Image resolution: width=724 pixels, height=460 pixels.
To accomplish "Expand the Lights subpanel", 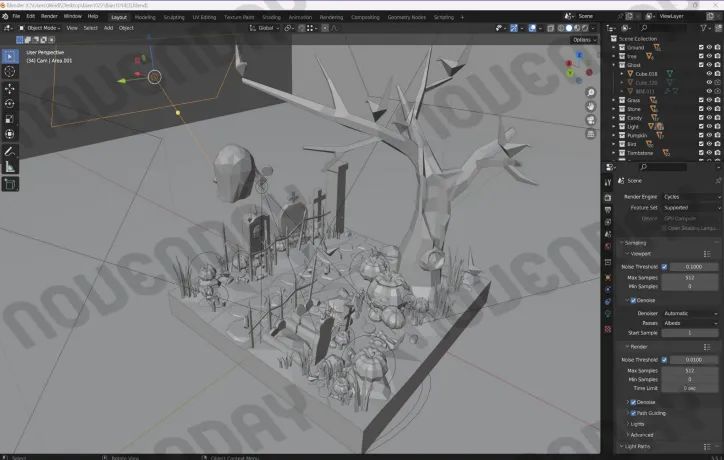I will [636, 424].
